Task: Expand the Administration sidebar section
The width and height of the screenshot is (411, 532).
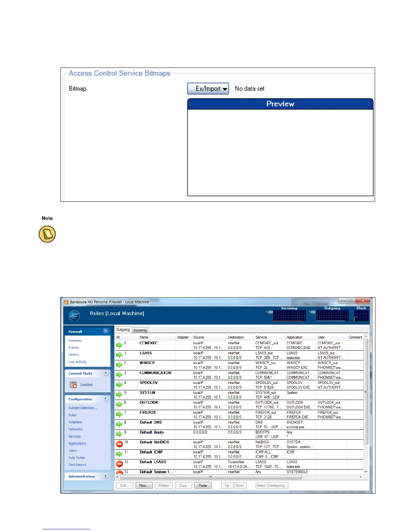Action: tap(106, 476)
